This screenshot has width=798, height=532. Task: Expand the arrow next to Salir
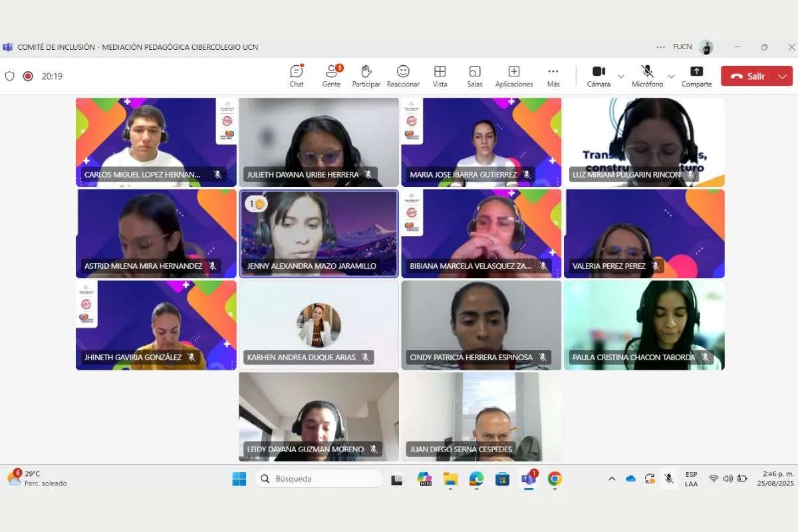point(782,76)
